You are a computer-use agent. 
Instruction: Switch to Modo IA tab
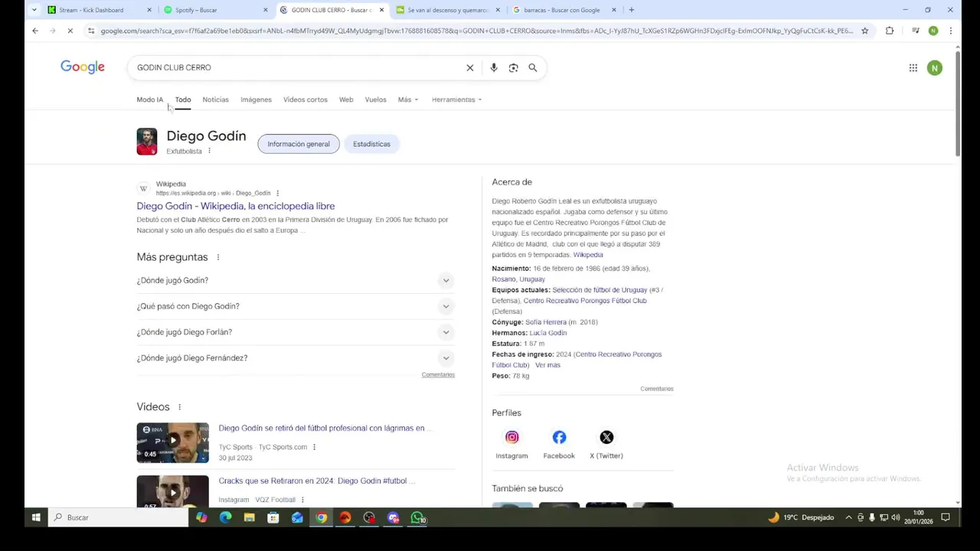coord(150,99)
